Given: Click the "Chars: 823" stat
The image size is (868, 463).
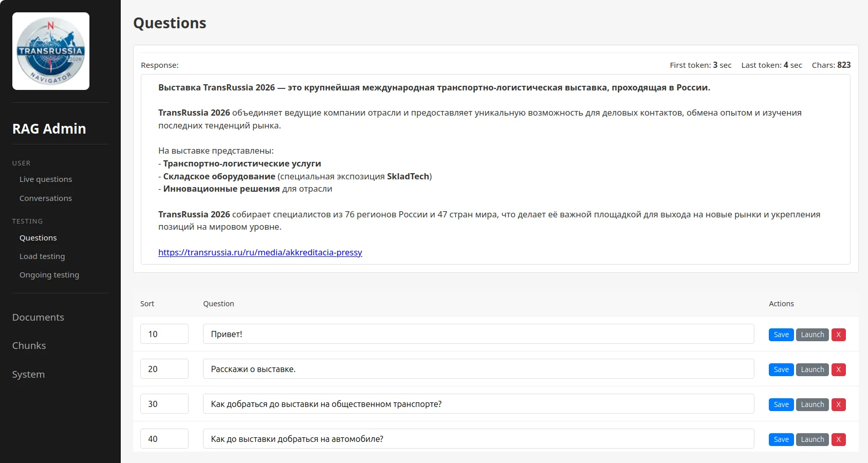Looking at the screenshot, I should tap(831, 65).
